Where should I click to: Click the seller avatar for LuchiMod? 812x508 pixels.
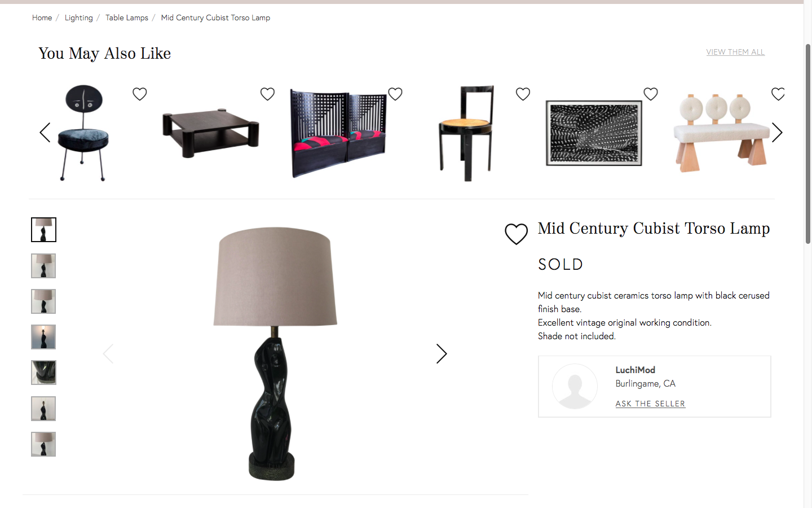(x=575, y=387)
